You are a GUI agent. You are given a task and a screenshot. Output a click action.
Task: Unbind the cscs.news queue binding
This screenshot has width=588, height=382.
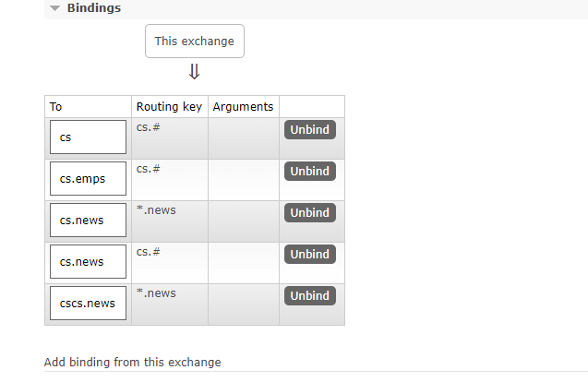coord(309,296)
